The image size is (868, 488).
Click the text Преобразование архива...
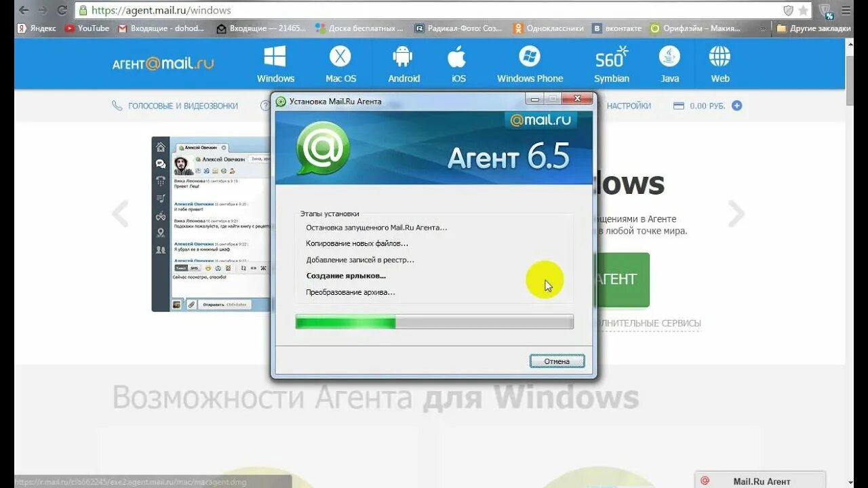pos(351,292)
